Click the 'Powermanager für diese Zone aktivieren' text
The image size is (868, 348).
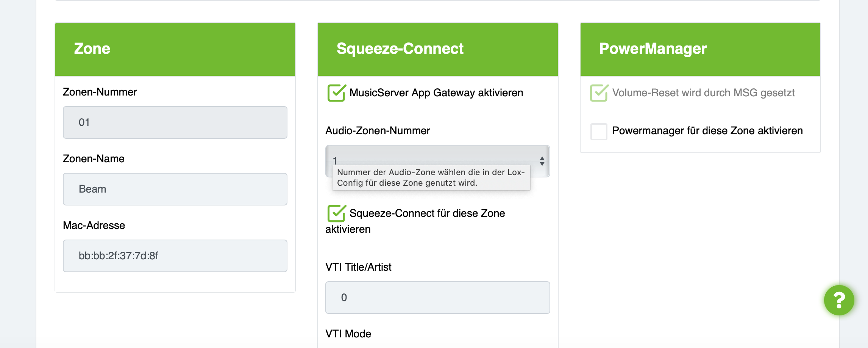coord(707,131)
